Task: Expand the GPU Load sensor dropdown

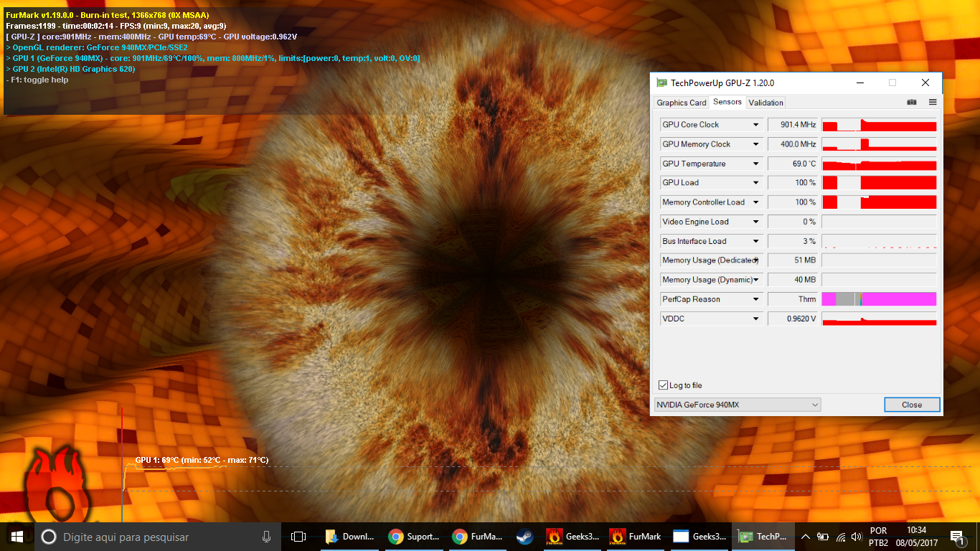Action: coord(755,183)
